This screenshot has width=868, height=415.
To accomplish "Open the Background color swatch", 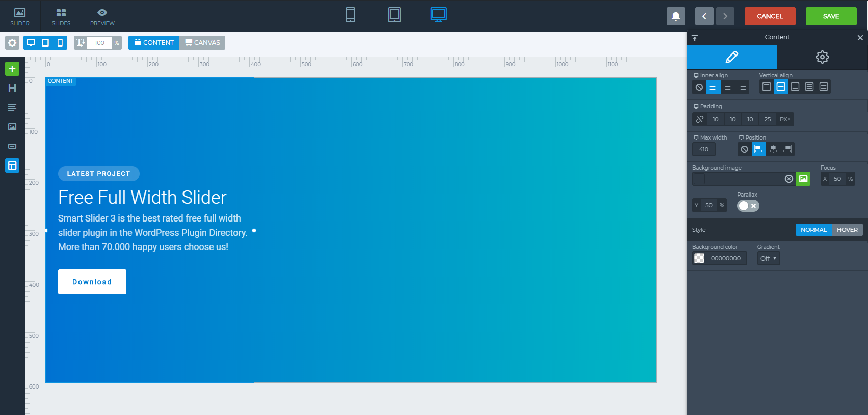I will point(699,258).
